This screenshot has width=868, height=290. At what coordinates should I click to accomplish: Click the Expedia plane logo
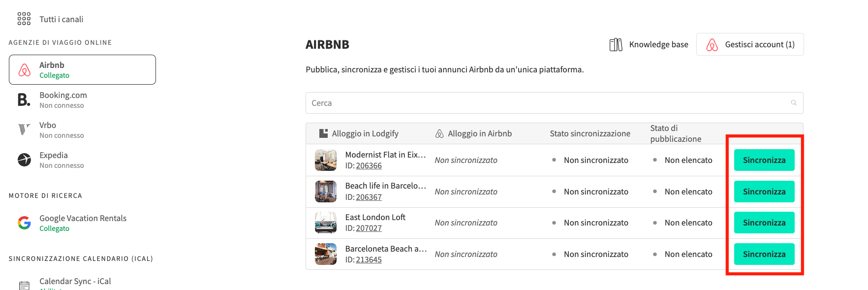click(24, 160)
